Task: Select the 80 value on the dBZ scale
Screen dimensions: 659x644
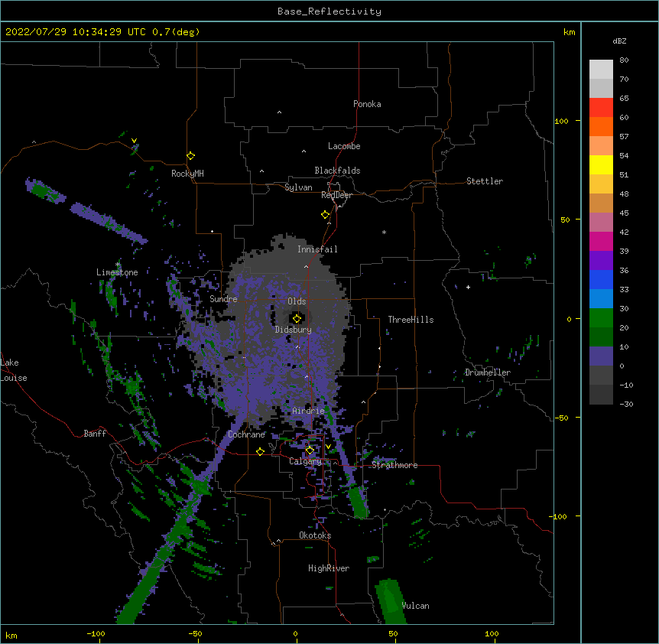Action: [624, 60]
